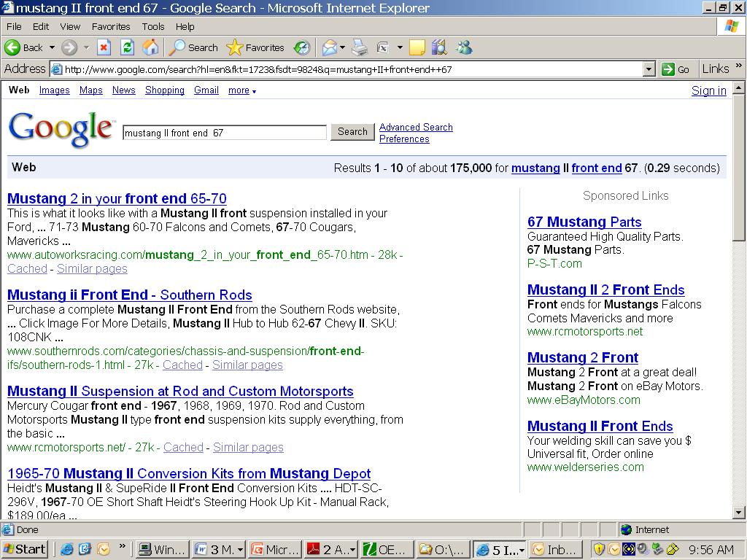Expand Google's "more" services dropdown
The width and height of the screenshot is (747, 560).
pyautogui.click(x=241, y=90)
